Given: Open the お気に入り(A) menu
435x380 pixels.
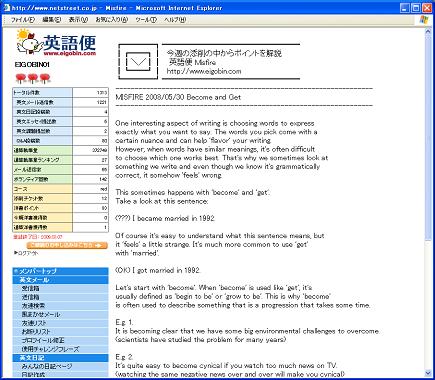Looking at the screenshot, I should [x=111, y=20].
